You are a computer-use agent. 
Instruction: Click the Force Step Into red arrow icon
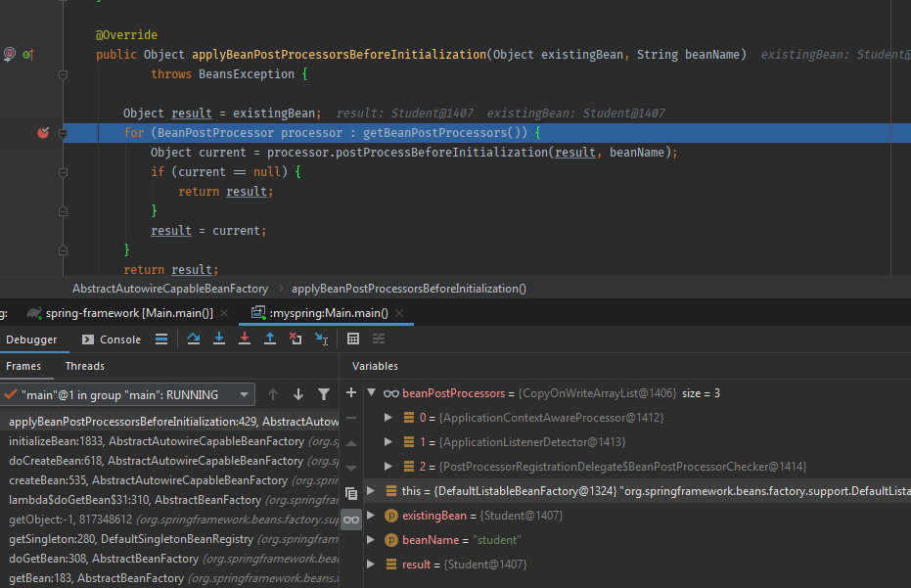coord(245,339)
